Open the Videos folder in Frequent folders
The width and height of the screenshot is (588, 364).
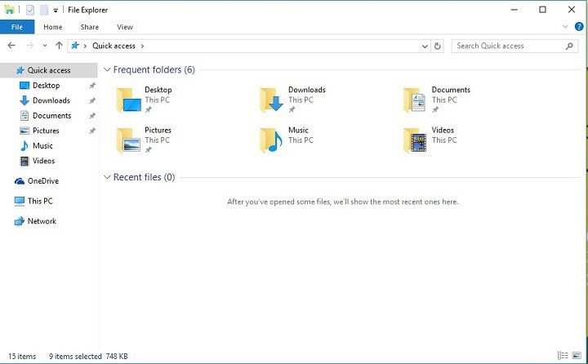click(x=415, y=140)
